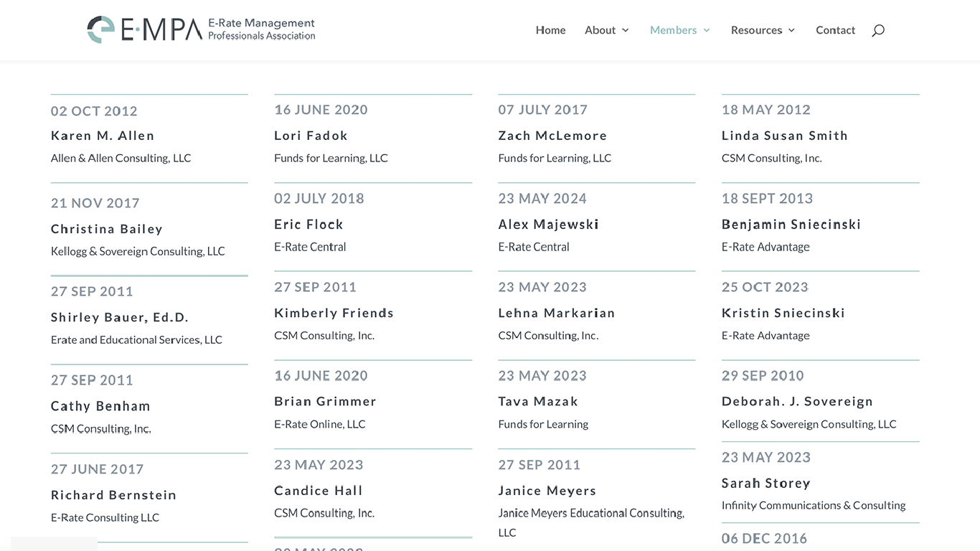
Task: Select member Janice Meyers
Action: [x=547, y=491]
